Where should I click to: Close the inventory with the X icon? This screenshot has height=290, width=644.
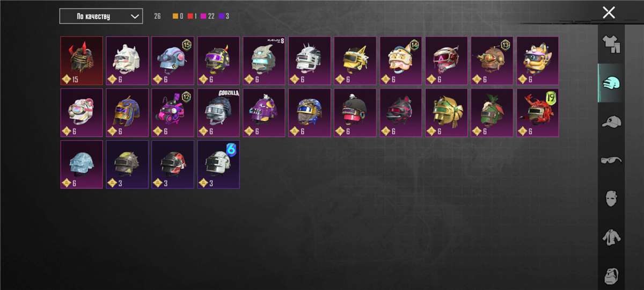(609, 12)
